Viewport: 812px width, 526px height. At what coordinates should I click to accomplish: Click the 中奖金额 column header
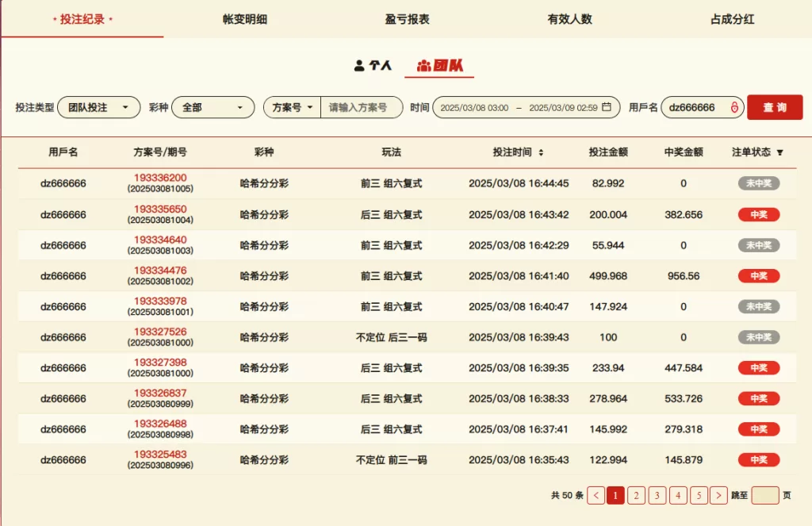pyautogui.click(x=684, y=152)
